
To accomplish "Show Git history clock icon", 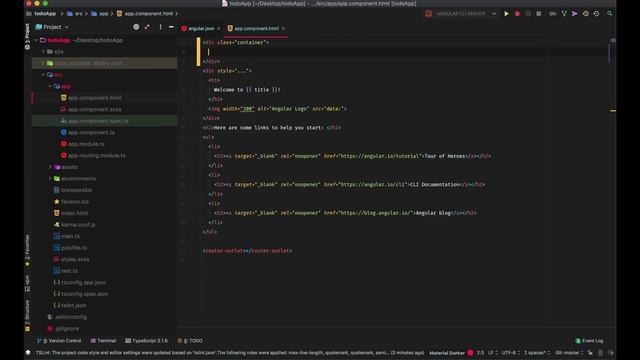I will [586, 13].
